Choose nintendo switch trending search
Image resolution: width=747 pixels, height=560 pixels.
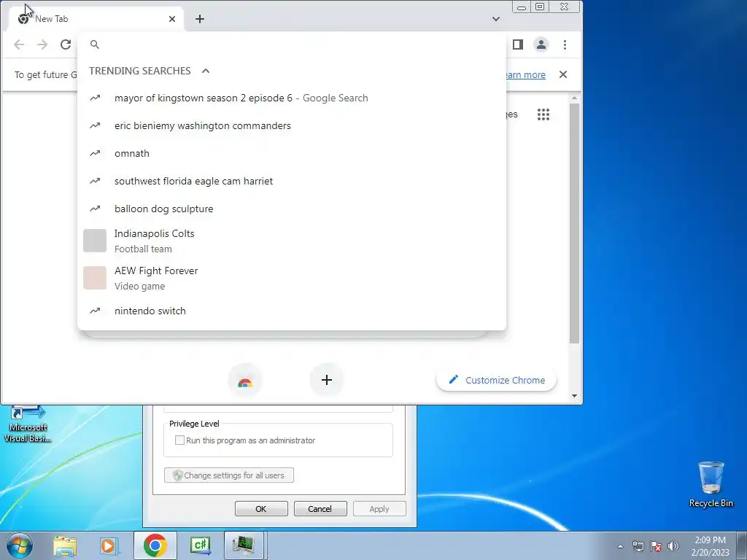[x=292, y=311]
